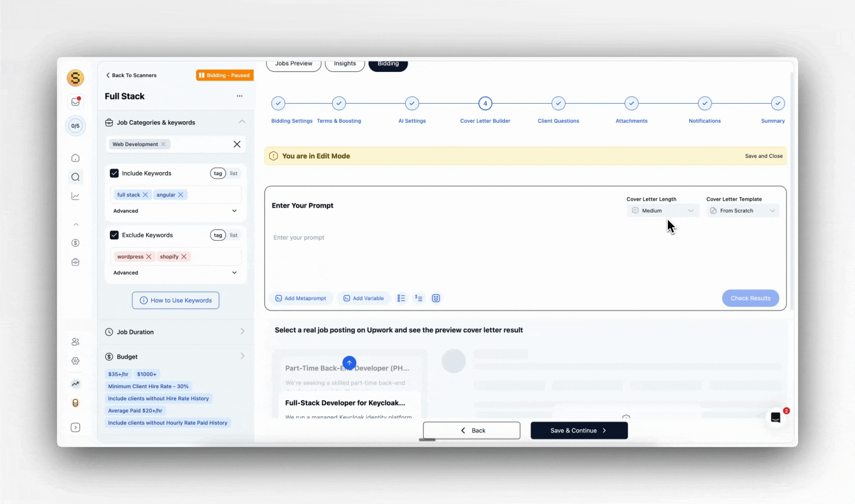855x504 pixels.
Task: Uncheck the Exclude Keywords checkbox
Action: tap(114, 235)
